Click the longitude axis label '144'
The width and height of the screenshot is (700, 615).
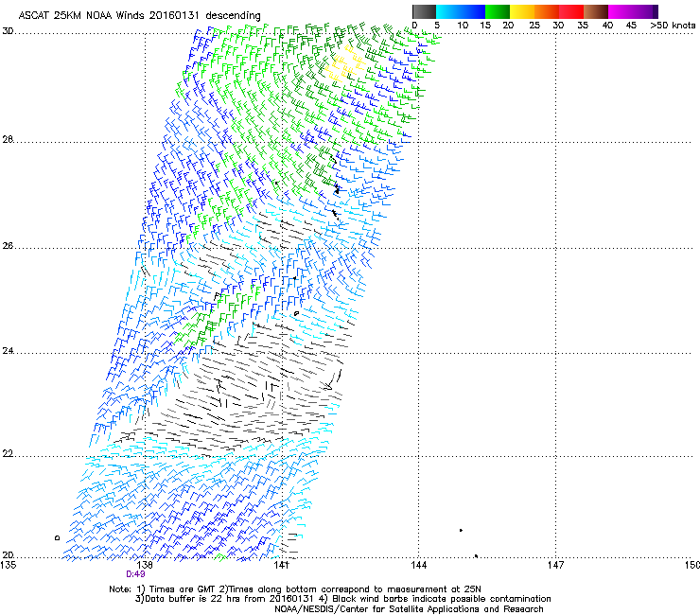click(418, 565)
